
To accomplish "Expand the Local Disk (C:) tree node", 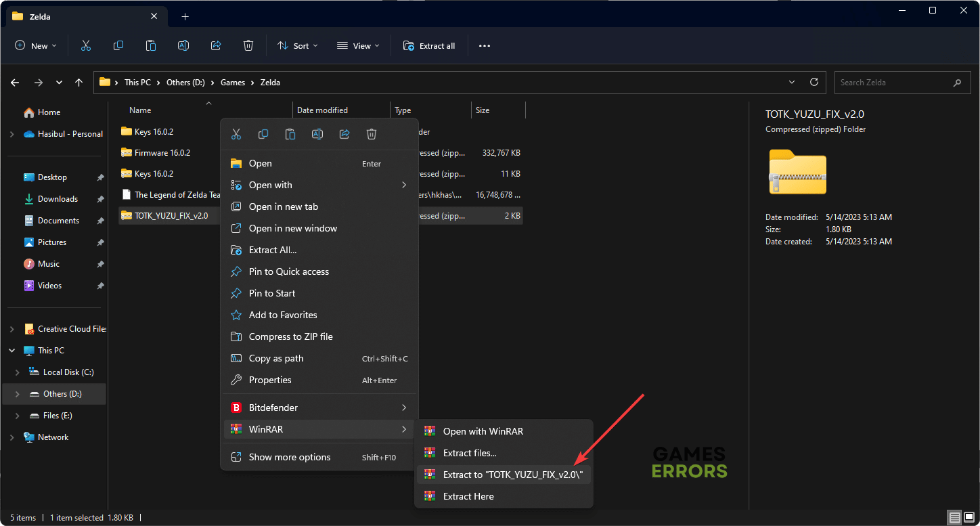I will [18, 372].
